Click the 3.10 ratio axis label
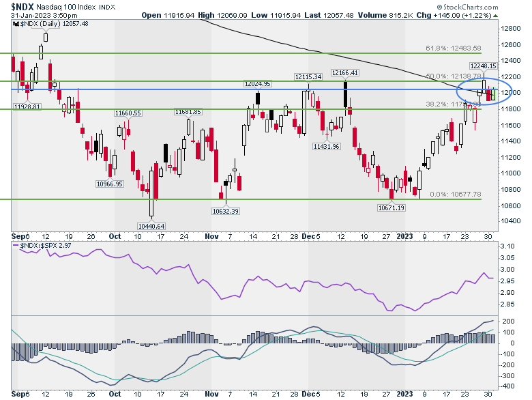Viewport: 532px width, 400px height. click(x=507, y=246)
